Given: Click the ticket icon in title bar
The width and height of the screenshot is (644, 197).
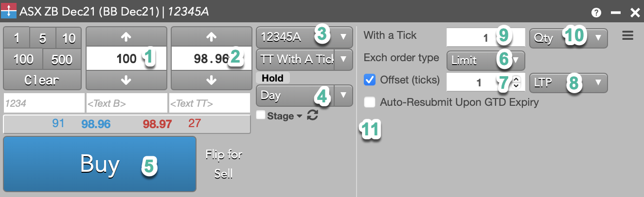Looking at the screenshot, I should pyautogui.click(x=9, y=11).
